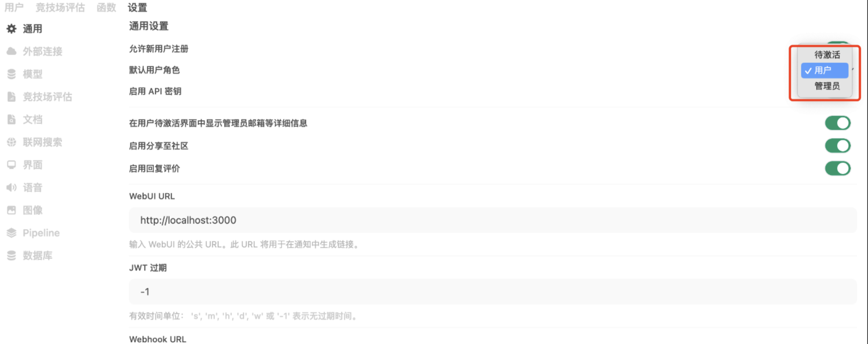
Task: Open the 外部连接 cloud icon
Action: 12,51
